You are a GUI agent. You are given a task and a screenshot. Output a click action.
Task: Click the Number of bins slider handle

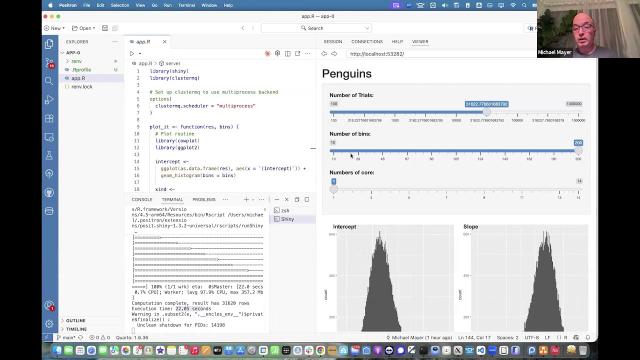pyautogui.click(x=578, y=151)
